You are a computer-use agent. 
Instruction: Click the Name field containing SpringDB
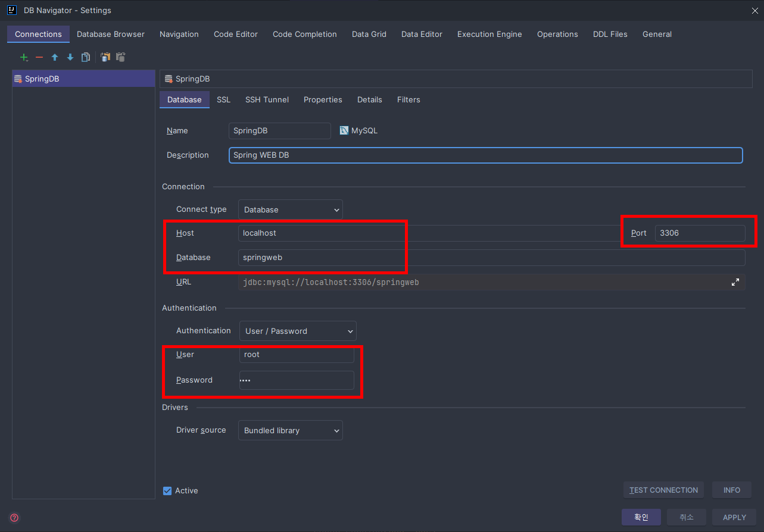click(280, 131)
